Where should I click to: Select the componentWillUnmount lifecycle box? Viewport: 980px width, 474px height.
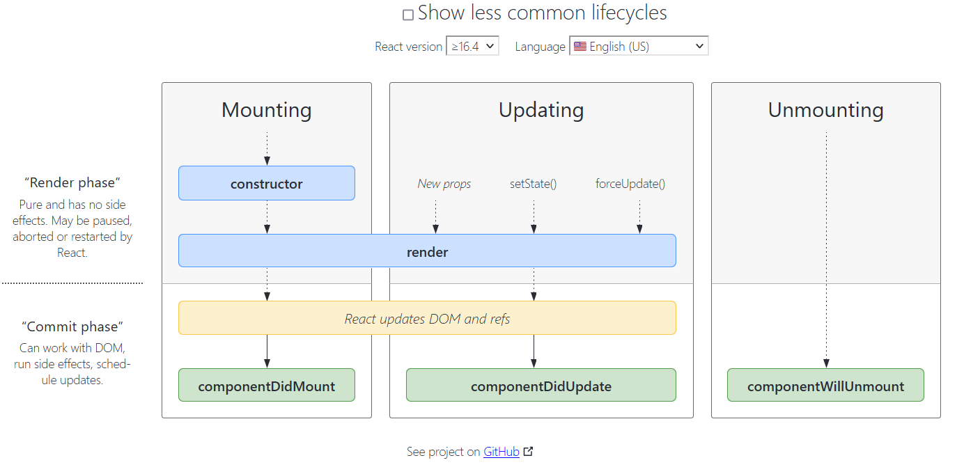825,384
